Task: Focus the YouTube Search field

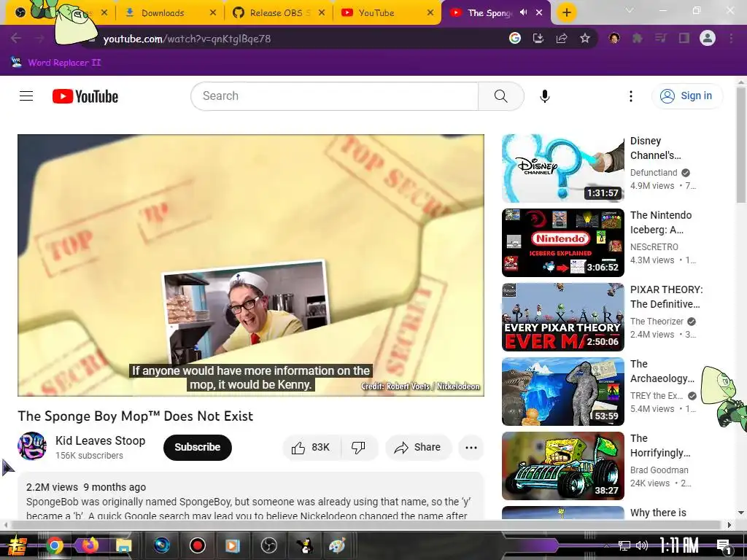Action: click(x=334, y=96)
